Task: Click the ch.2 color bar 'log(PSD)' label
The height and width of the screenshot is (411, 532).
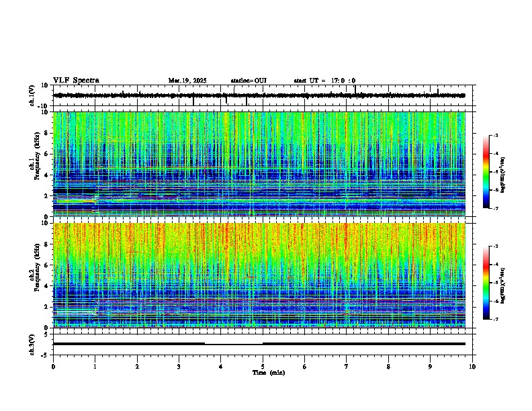Action: pyautogui.click(x=503, y=285)
